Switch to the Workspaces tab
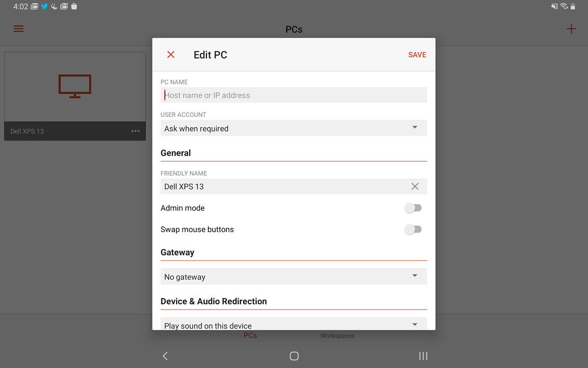The height and width of the screenshot is (368, 588). coord(337,336)
